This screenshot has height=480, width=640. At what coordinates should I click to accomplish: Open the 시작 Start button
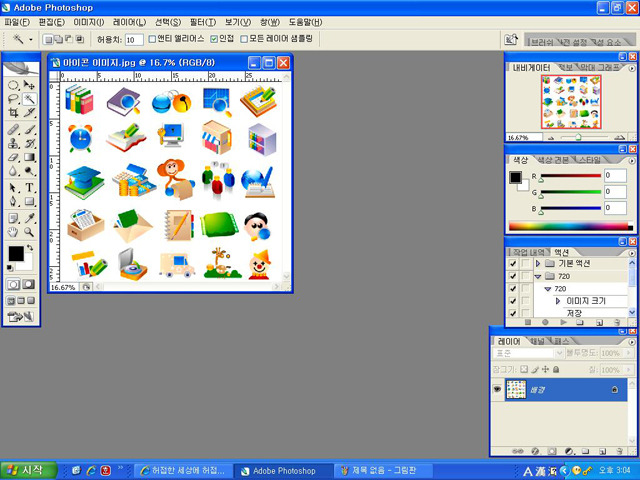click(x=28, y=470)
